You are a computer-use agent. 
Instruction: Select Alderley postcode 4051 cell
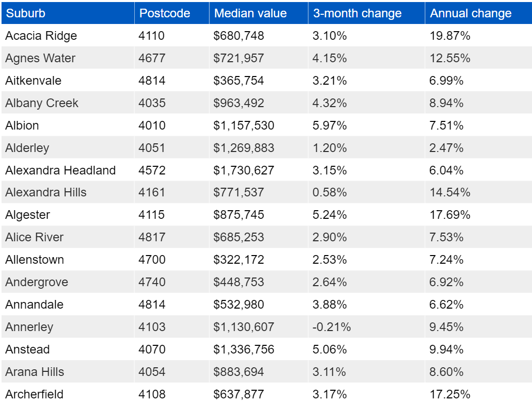[152, 148]
